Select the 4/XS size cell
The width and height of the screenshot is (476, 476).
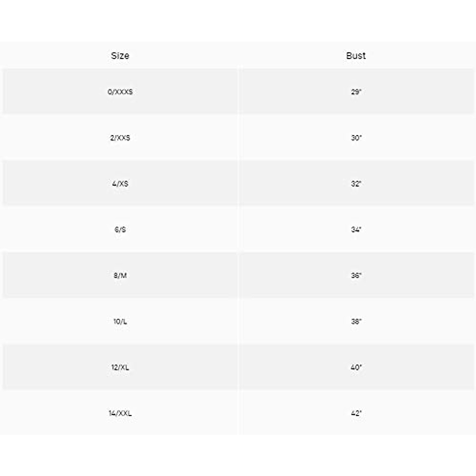120,184
